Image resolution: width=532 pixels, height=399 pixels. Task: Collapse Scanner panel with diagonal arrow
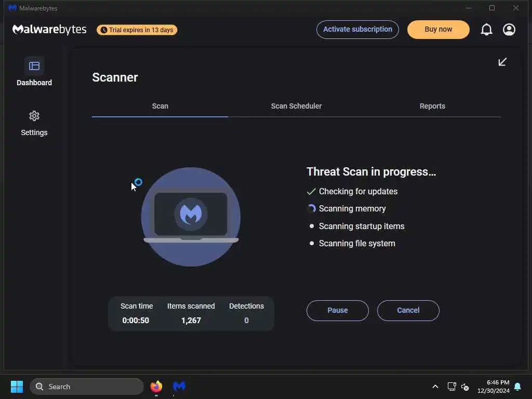point(502,62)
